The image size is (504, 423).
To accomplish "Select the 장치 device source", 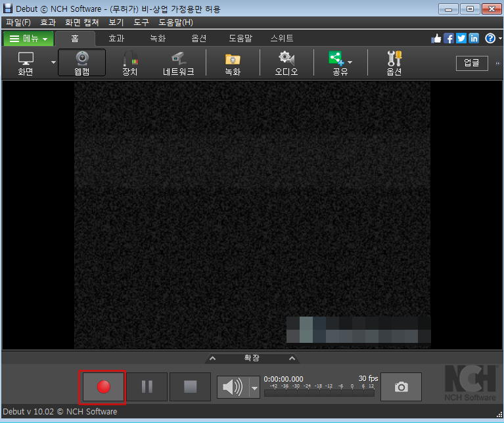I will (x=130, y=63).
